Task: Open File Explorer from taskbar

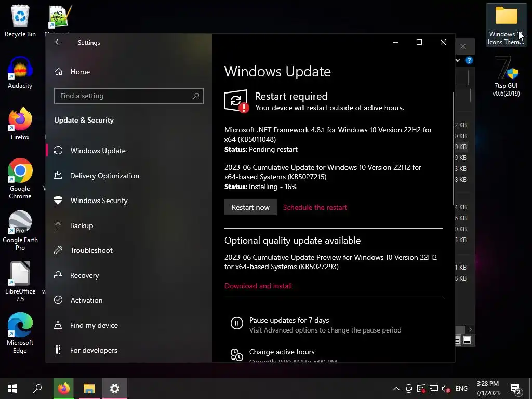Action: point(89,389)
